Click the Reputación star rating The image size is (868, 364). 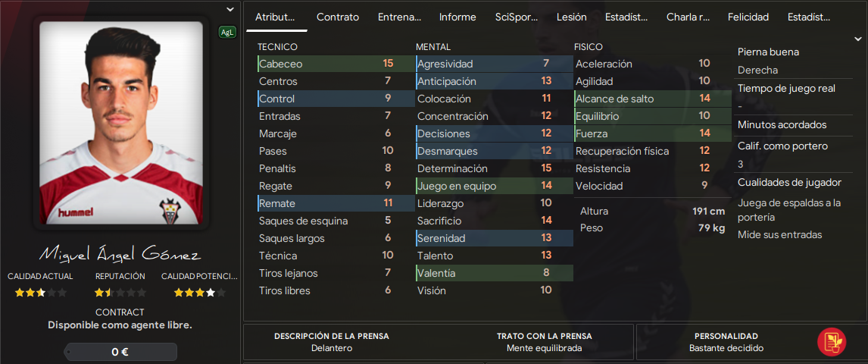pos(120,293)
